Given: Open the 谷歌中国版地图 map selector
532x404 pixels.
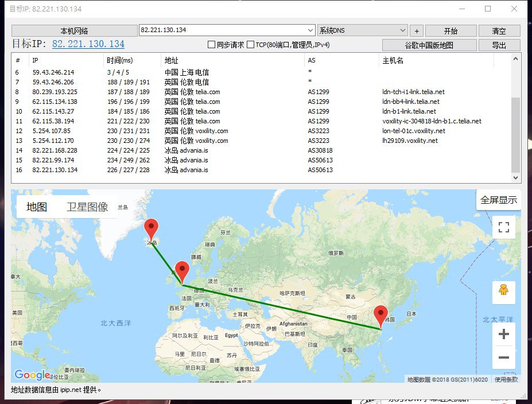Looking at the screenshot, I should click(x=429, y=45).
